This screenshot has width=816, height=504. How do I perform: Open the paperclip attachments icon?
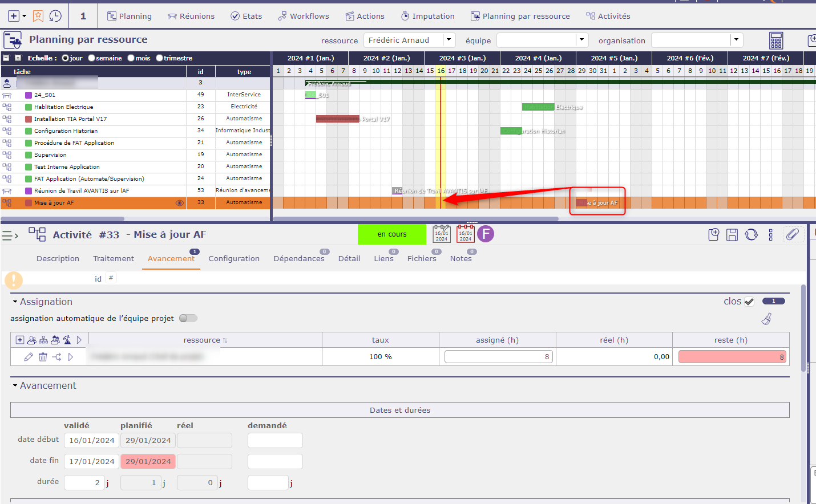[x=792, y=234]
